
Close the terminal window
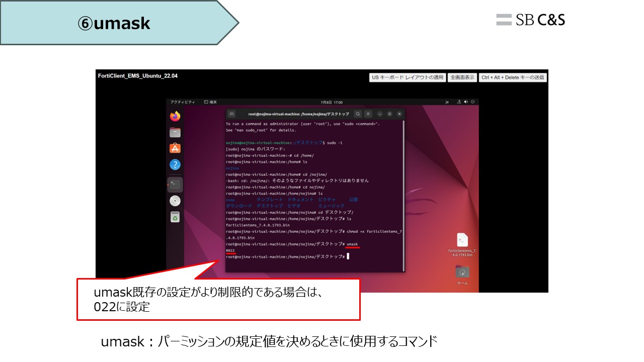tap(399, 114)
